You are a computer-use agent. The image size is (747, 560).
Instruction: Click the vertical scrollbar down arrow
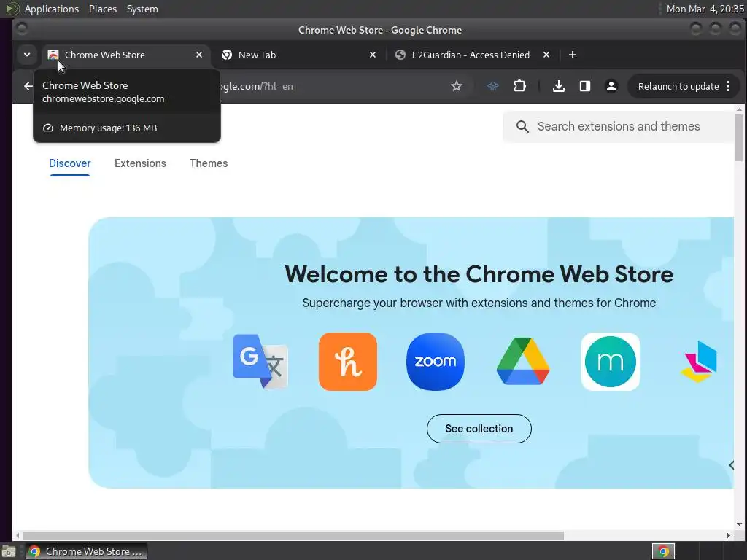[x=739, y=524]
